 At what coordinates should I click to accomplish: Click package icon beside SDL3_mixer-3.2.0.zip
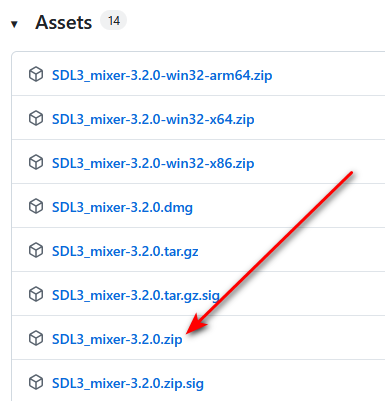(36, 338)
